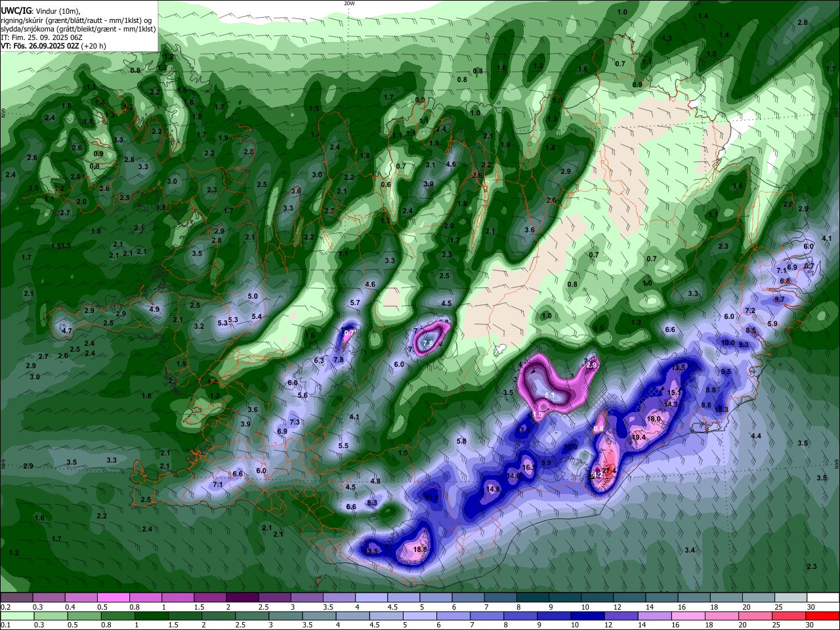Screen dimensions: 840x630
Task: Click the 5.4 precipitation label
Action: (257, 316)
